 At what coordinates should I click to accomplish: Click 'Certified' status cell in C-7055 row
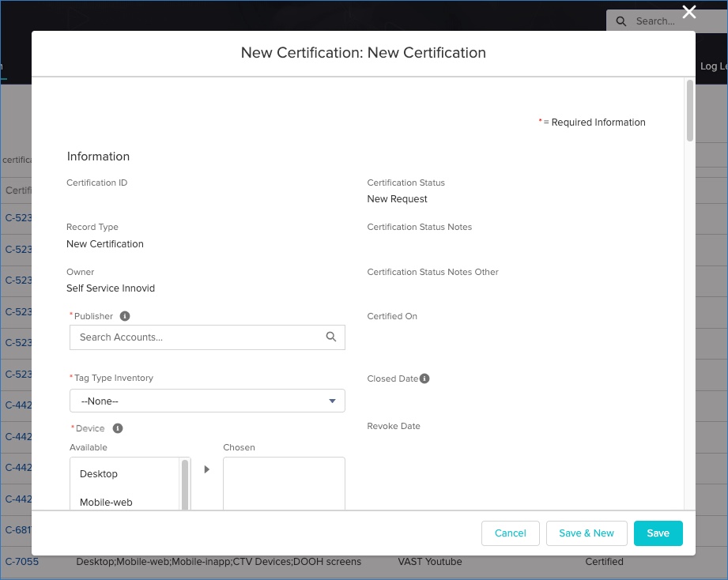[604, 562]
